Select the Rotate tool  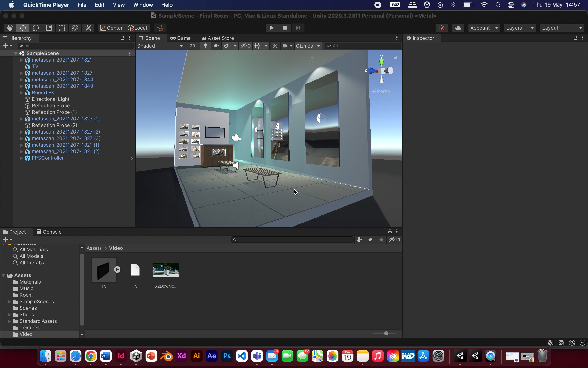pos(36,28)
